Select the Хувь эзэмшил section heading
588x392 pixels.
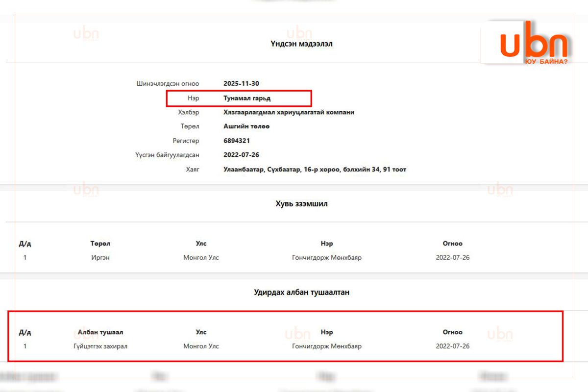(301, 204)
